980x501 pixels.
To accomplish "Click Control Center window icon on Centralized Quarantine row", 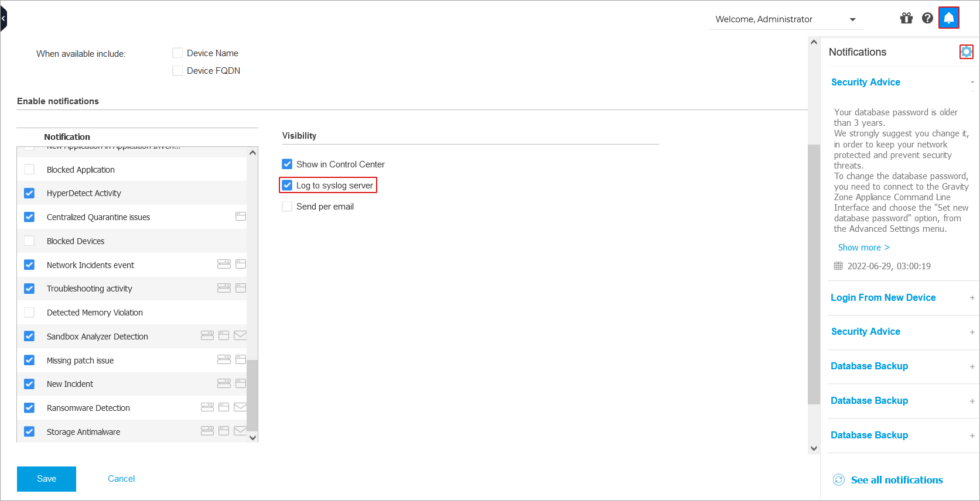I will click(x=240, y=217).
